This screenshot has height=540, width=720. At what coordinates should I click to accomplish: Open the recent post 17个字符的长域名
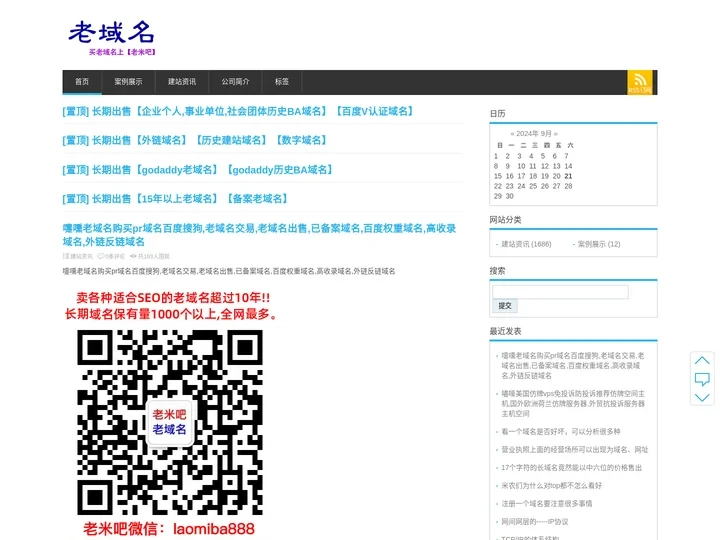coord(572,467)
